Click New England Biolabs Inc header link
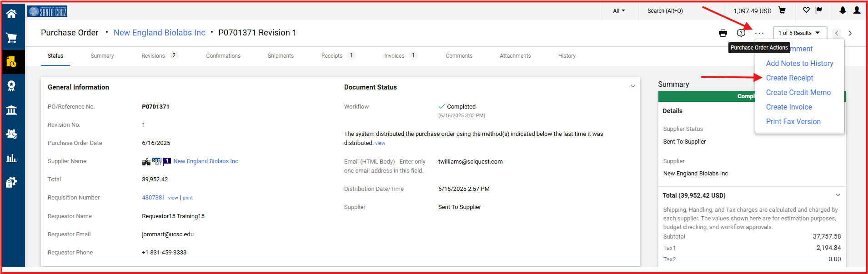This screenshot has height=274, width=868. click(159, 33)
